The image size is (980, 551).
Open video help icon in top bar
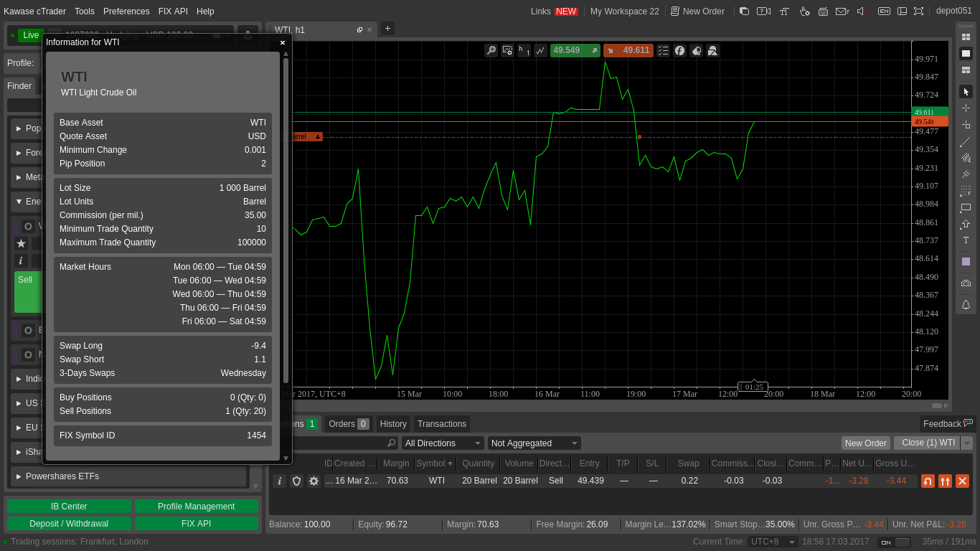[763, 11]
